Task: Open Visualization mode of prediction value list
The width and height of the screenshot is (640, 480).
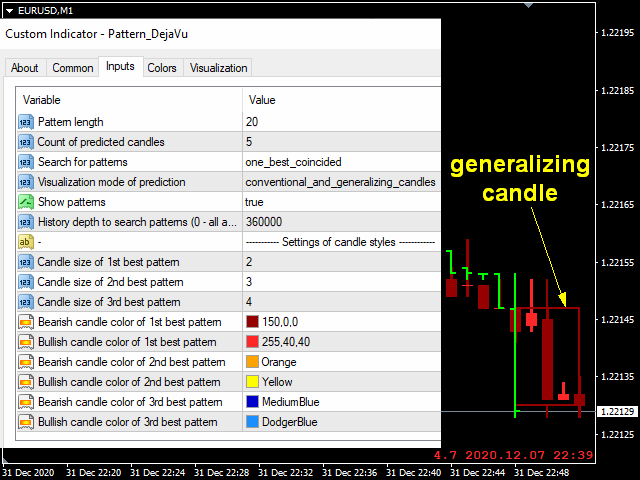Action: [x=340, y=182]
